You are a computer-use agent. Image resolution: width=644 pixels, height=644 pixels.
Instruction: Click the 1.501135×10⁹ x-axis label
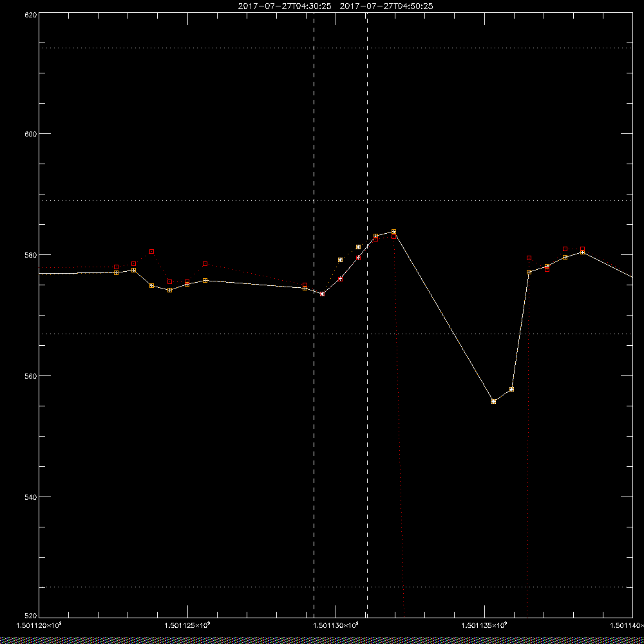[484, 625]
